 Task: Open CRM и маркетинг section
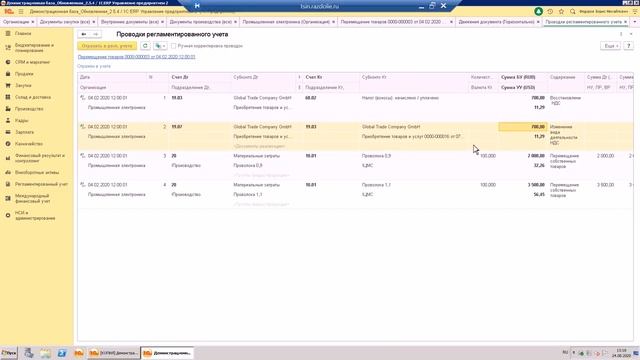(x=32, y=62)
